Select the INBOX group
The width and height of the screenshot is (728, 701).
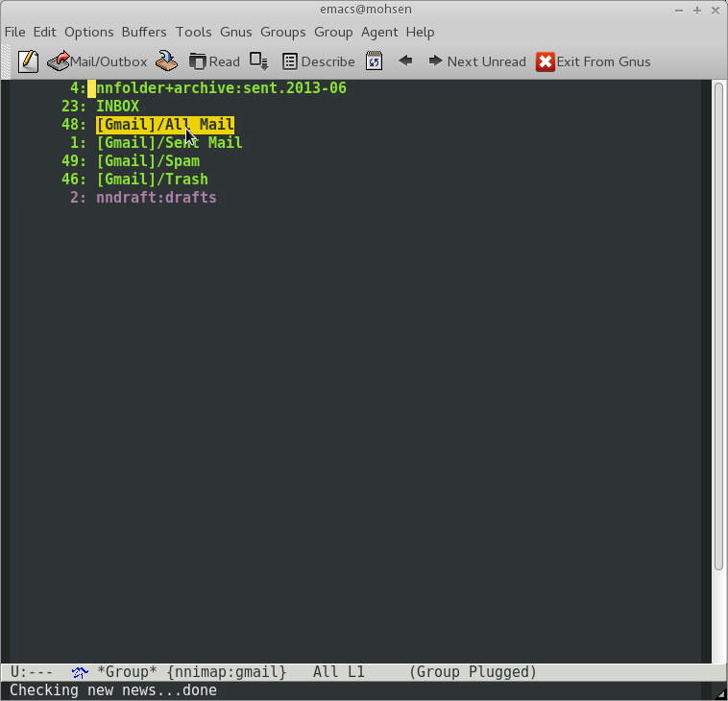tap(117, 107)
